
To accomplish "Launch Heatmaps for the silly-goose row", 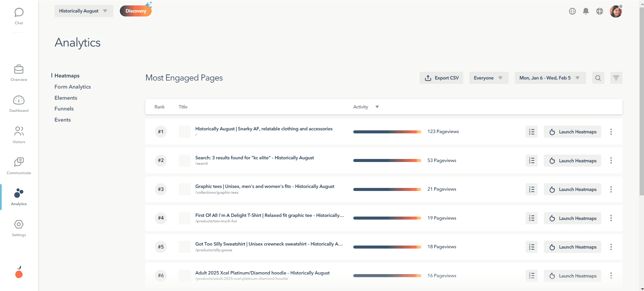I will pos(572,247).
